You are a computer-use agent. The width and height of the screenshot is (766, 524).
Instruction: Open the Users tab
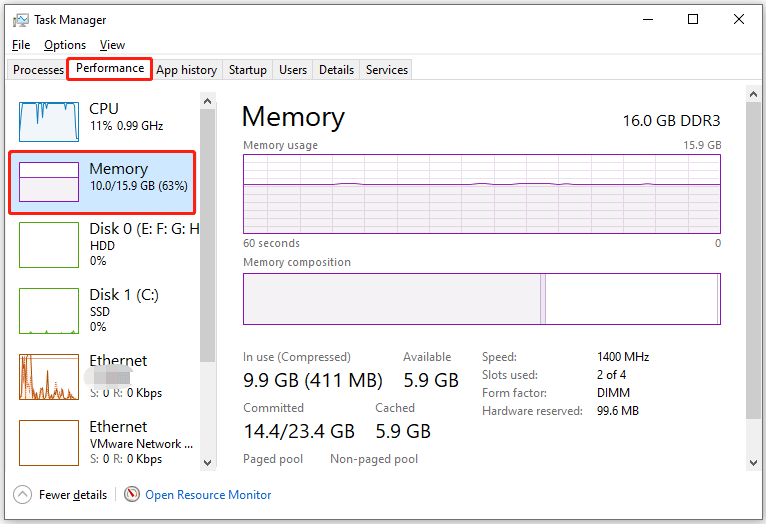pyautogui.click(x=293, y=70)
